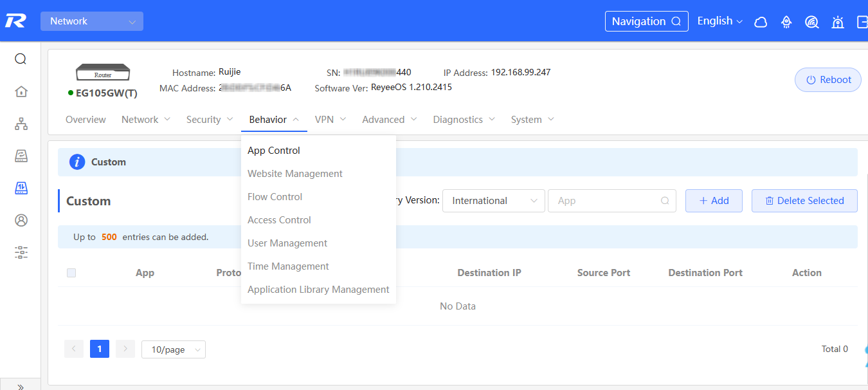Click the magnifier search icon in the left sidebar
This screenshot has height=390, width=868.
(21, 59)
